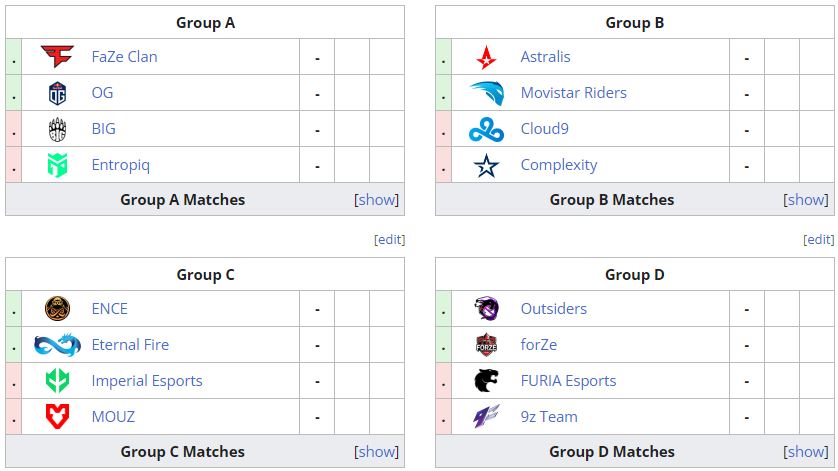The image size is (838, 471).
Task: Click the edit link above Group C
Action: [x=389, y=240]
